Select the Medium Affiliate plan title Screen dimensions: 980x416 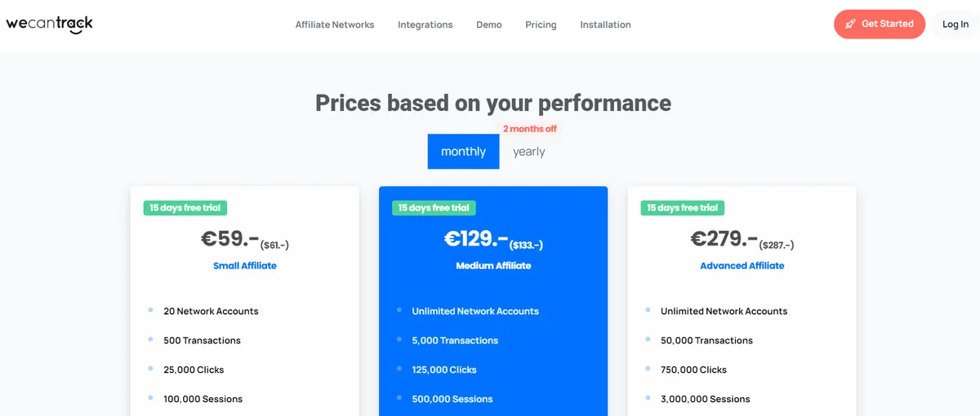493,266
